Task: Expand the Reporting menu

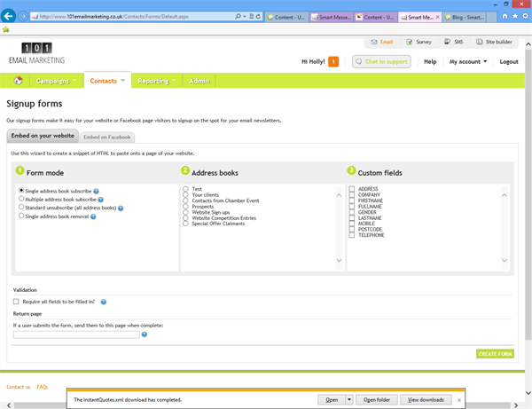Action: click(x=157, y=81)
